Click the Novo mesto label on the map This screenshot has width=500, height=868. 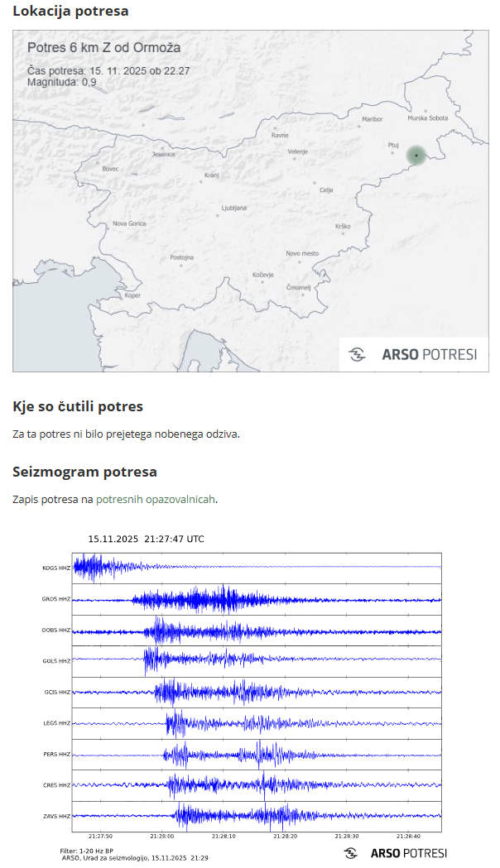[x=302, y=253]
